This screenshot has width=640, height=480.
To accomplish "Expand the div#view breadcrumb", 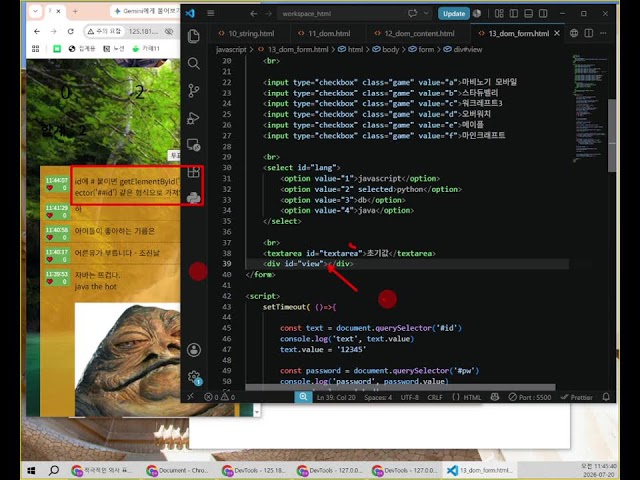I will [463, 49].
